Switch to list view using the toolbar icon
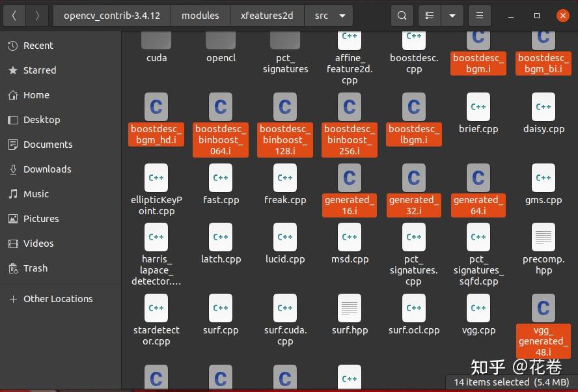Viewport: 578px width, 392px height. pyautogui.click(x=429, y=15)
